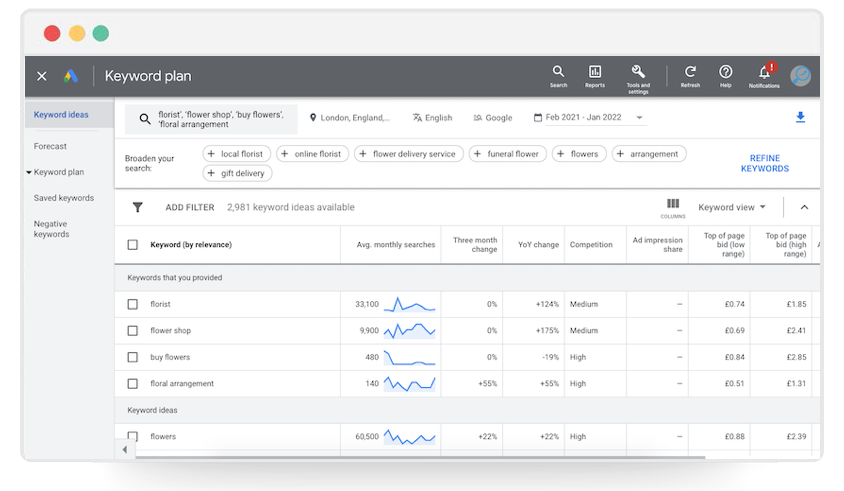844x491 pixels.
Task: Download keyword ideas via download icon
Action: [x=800, y=118]
